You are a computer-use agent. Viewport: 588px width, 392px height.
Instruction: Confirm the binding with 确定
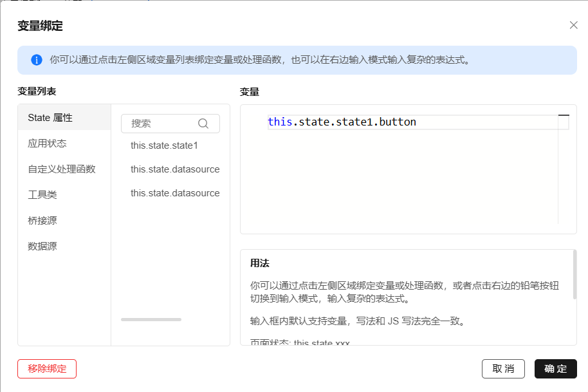[555, 369]
